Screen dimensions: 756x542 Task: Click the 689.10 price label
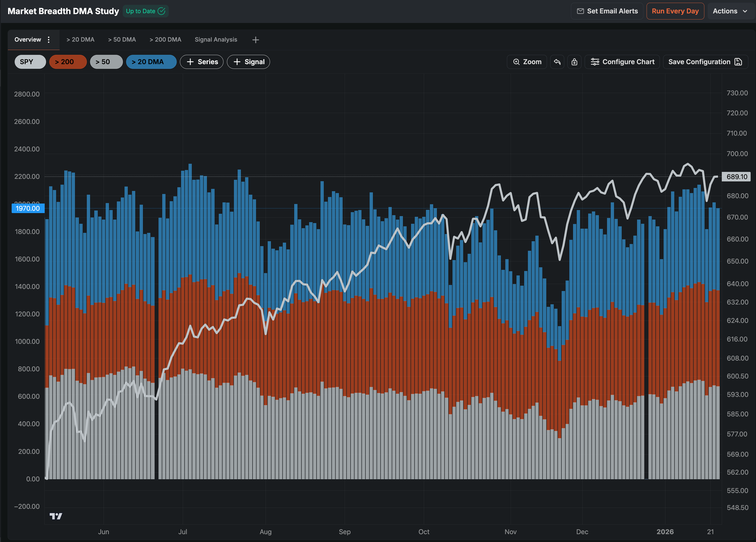737,177
